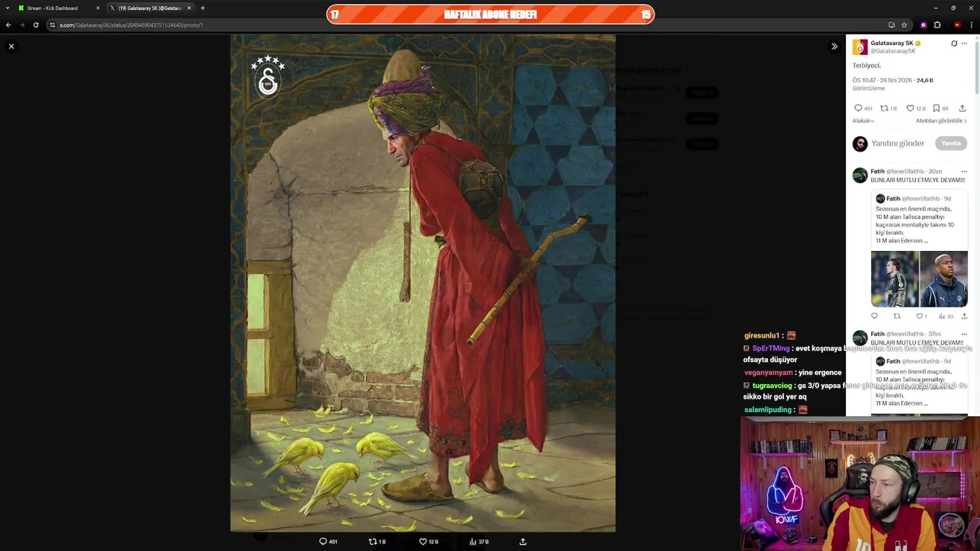Reply to the tweet via the 451 comments icon in the panel
Viewport: 980px width, 551px height.
pyautogui.click(x=864, y=109)
